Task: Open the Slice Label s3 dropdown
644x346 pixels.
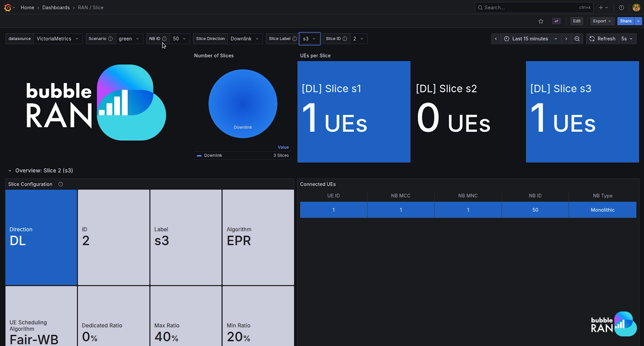Action: (309, 39)
